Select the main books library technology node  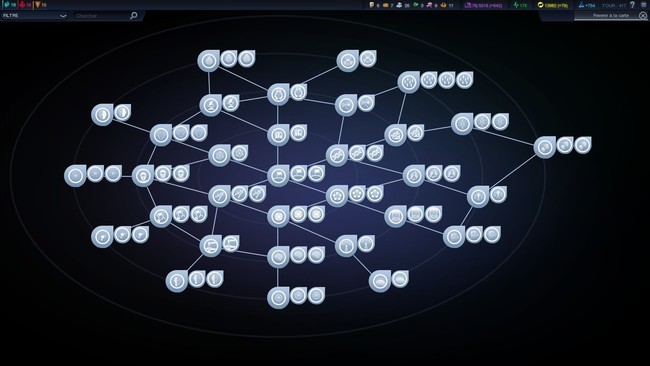(278, 135)
